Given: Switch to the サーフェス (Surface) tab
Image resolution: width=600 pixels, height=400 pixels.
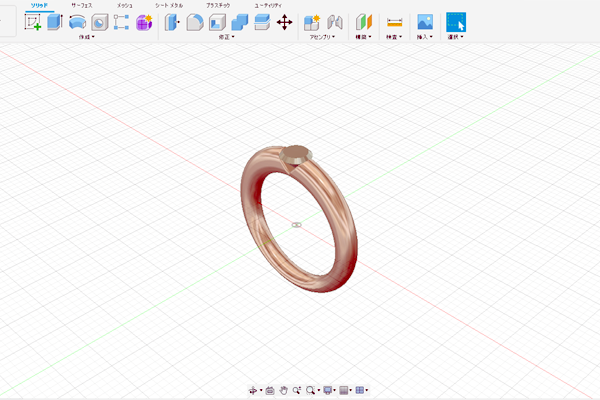Looking at the screenshot, I should click(x=81, y=5).
